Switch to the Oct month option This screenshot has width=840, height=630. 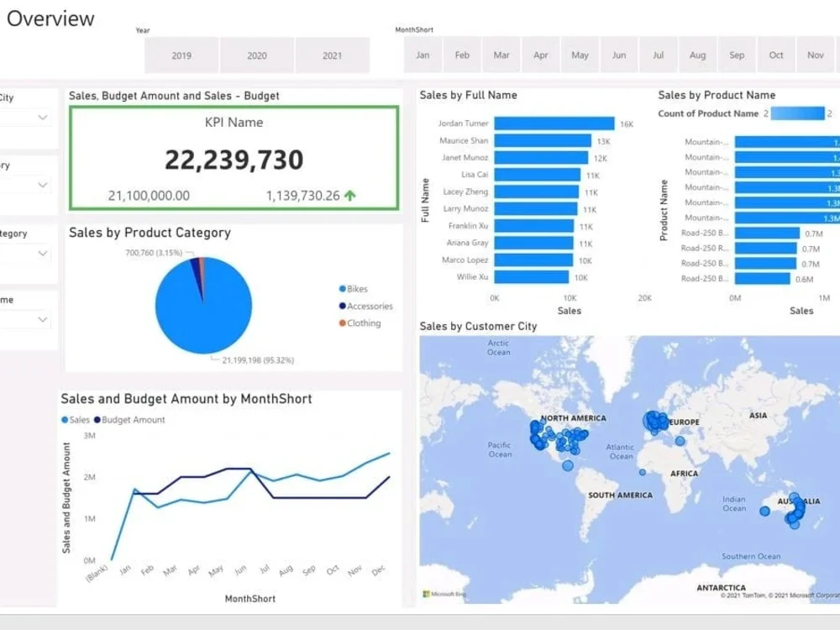[776, 55]
